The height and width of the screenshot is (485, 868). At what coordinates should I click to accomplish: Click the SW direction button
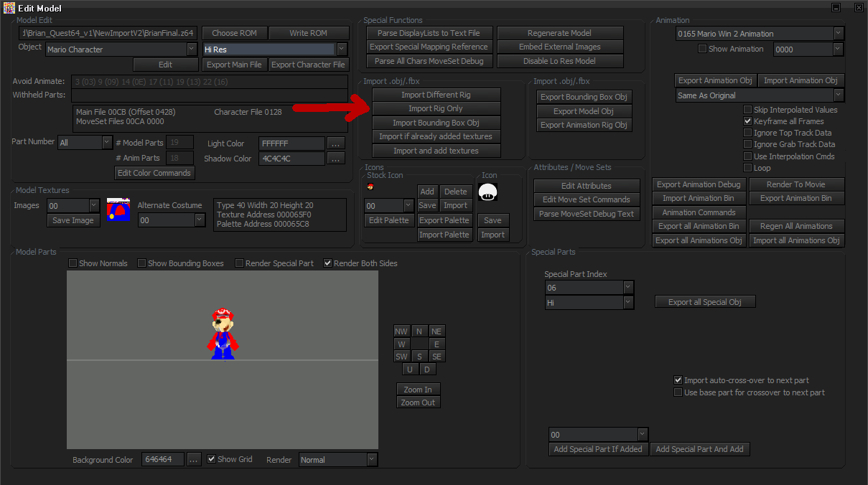[401, 357]
